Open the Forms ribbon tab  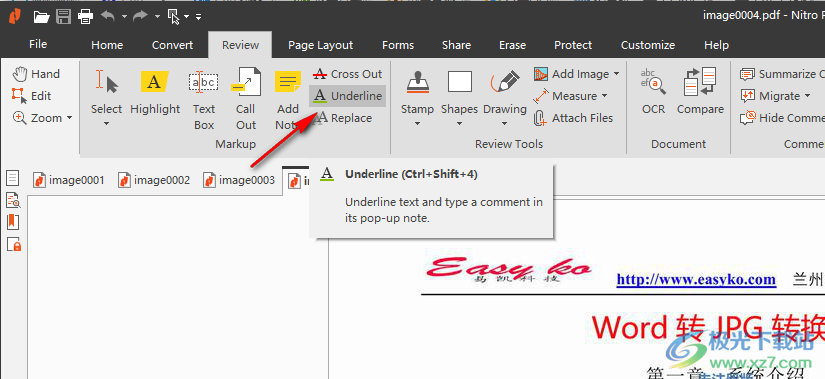pyautogui.click(x=398, y=45)
